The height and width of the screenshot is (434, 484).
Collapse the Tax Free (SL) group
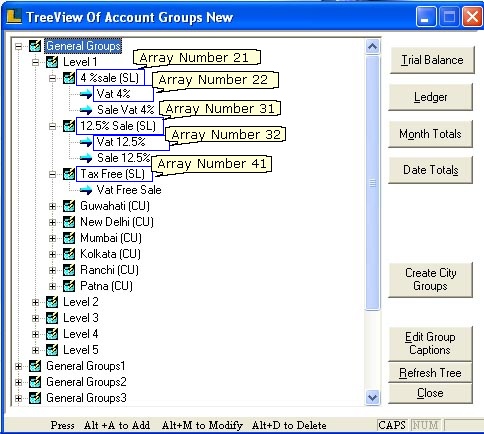(52, 174)
